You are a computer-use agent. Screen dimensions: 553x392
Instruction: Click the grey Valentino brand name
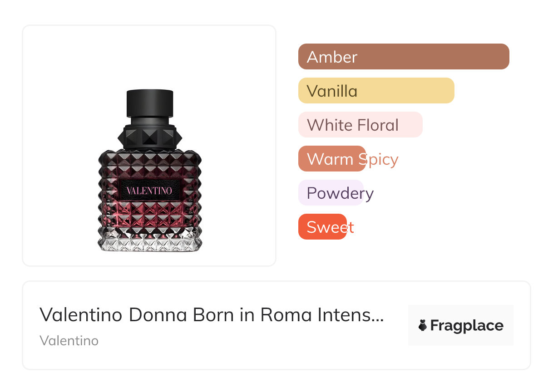point(69,340)
